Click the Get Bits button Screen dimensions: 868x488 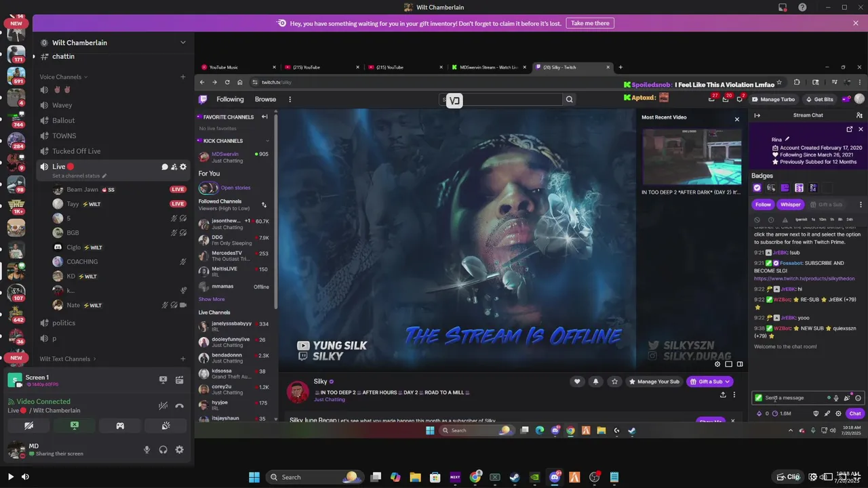(x=819, y=99)
